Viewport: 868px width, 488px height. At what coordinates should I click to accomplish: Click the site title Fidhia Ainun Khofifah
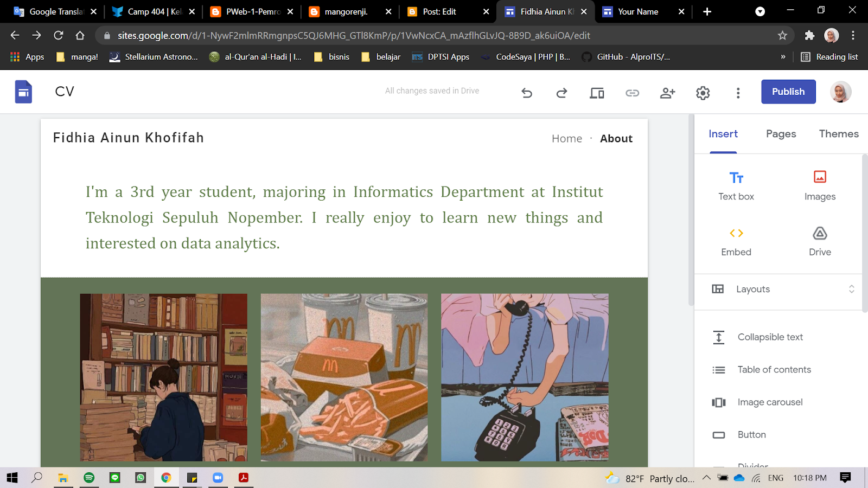(129, 138)
